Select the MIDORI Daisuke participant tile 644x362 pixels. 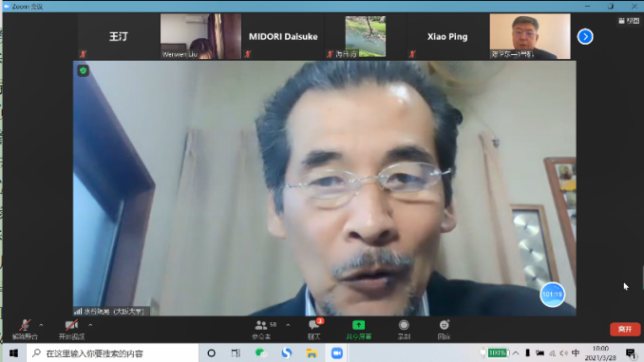283,36
